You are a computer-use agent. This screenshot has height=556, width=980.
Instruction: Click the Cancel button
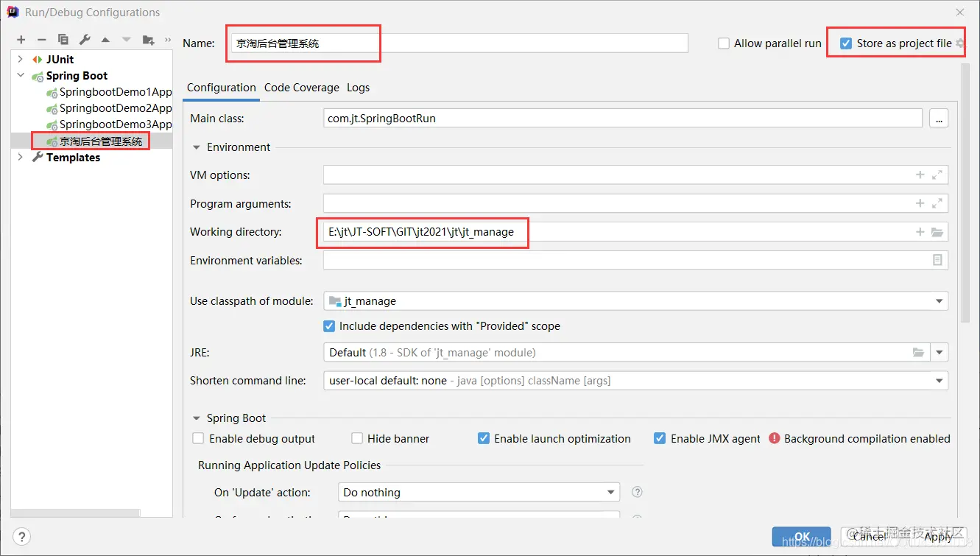(870, 537)
